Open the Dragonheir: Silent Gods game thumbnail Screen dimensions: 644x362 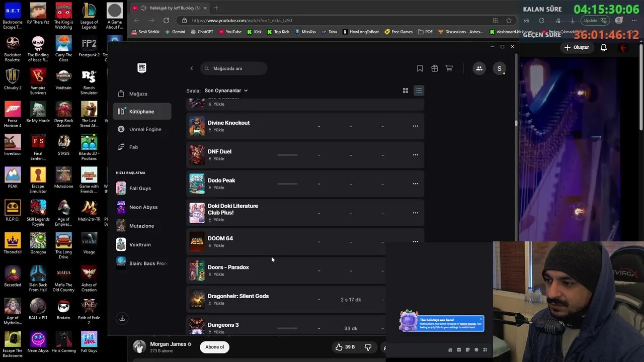click(x=197, y=300)
